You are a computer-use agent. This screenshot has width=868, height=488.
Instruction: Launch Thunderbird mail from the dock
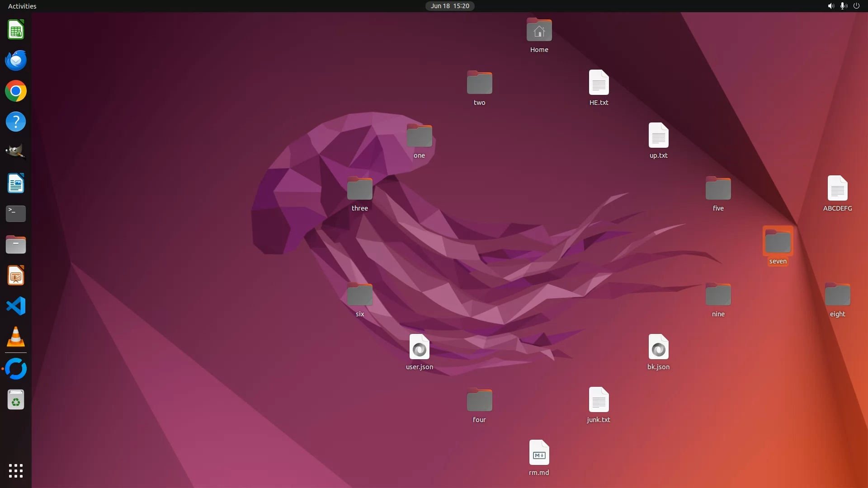(x=16, y=61)
